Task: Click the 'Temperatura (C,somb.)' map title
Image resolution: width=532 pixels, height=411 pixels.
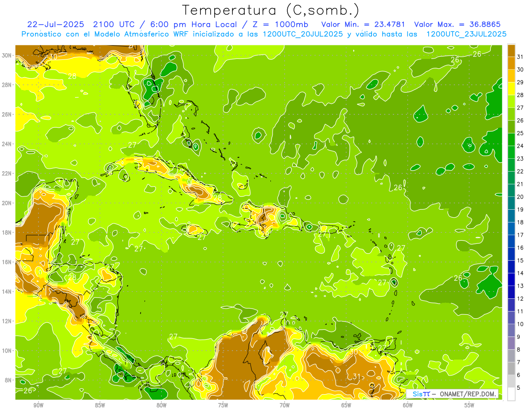Action: click(271, 10)
